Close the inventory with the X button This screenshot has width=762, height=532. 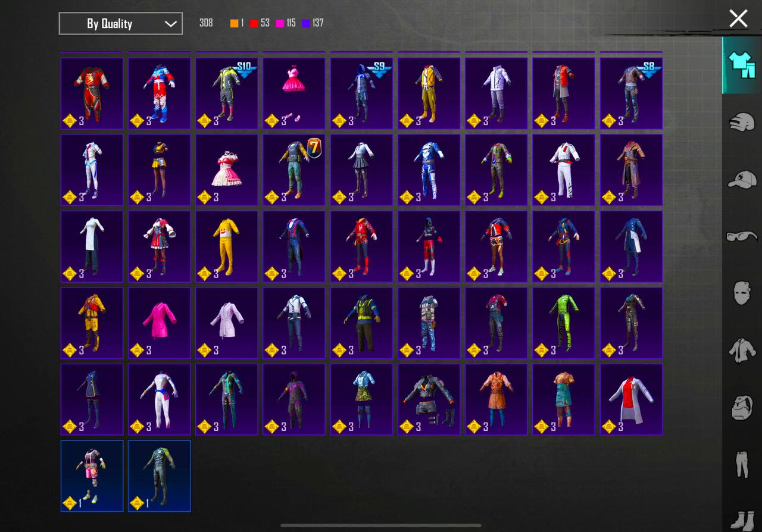pos(738,18)
